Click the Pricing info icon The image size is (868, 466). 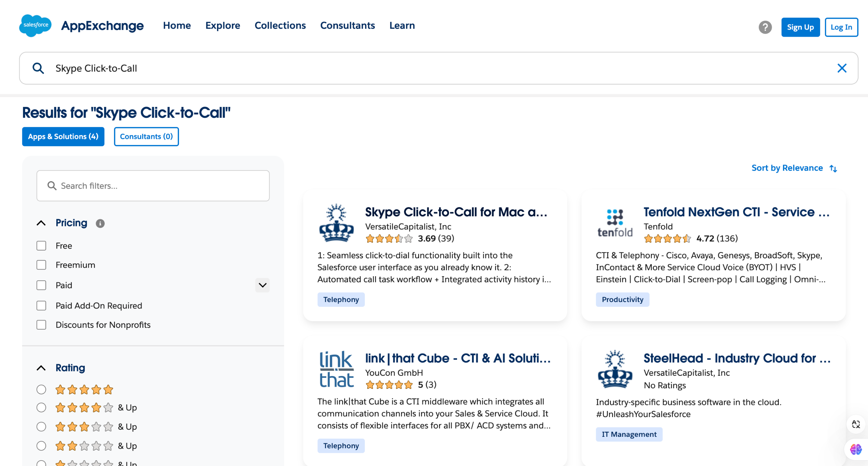[x=100, y=223]
